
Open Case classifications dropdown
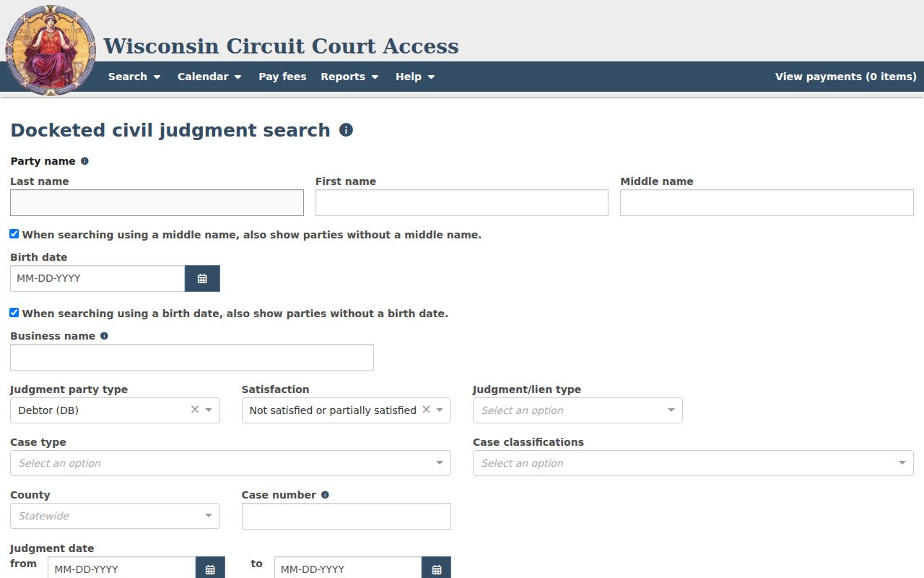pyautogui.click(x=693, y=463)
